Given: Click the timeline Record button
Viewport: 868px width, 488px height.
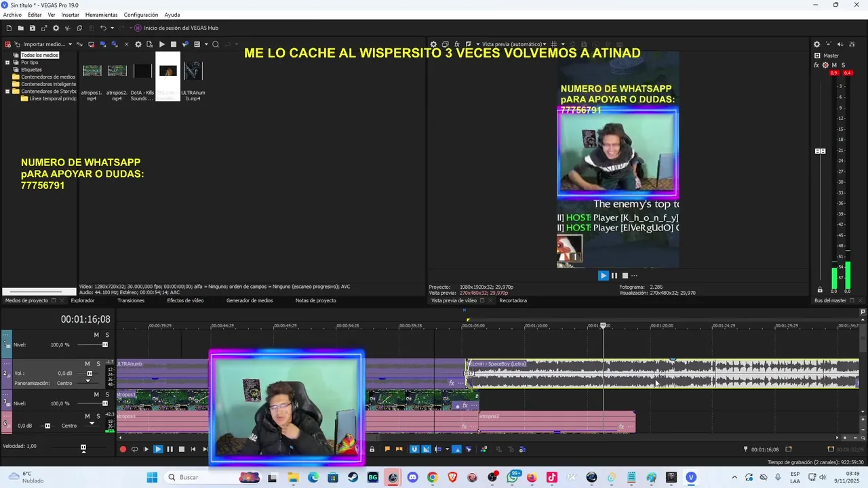Looking at the screenshot, I should click(123, 449).
